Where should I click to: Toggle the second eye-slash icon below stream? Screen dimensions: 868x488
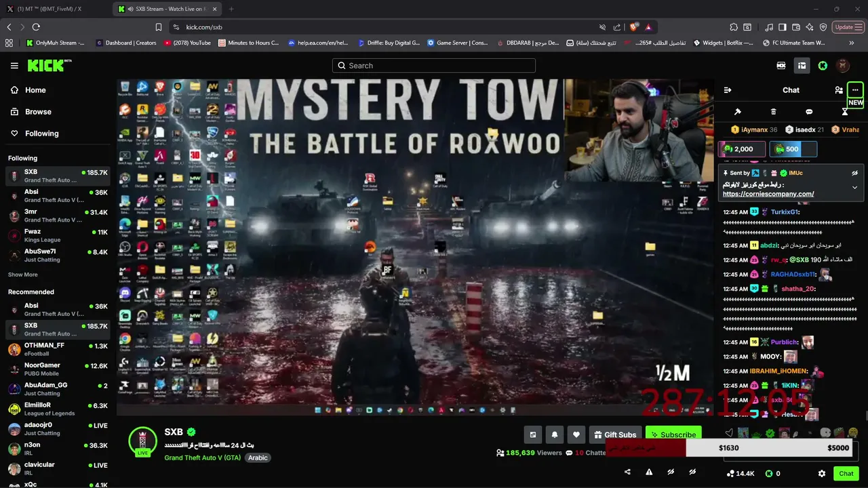[x=692, y=472]
